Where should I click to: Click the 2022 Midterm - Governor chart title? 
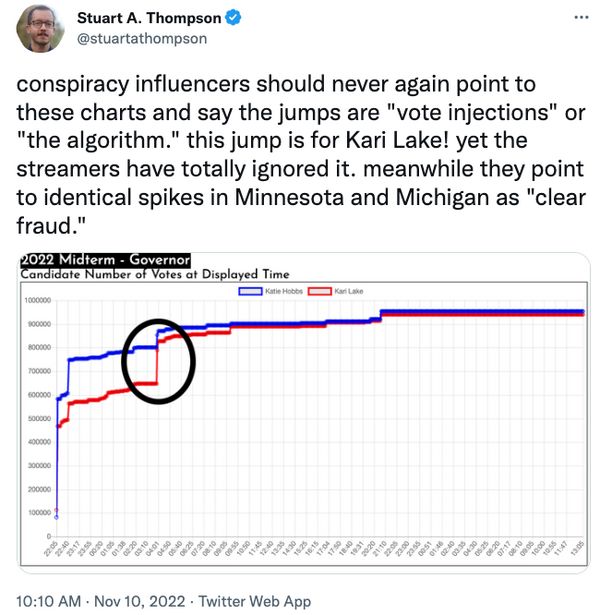pos(105,260)
